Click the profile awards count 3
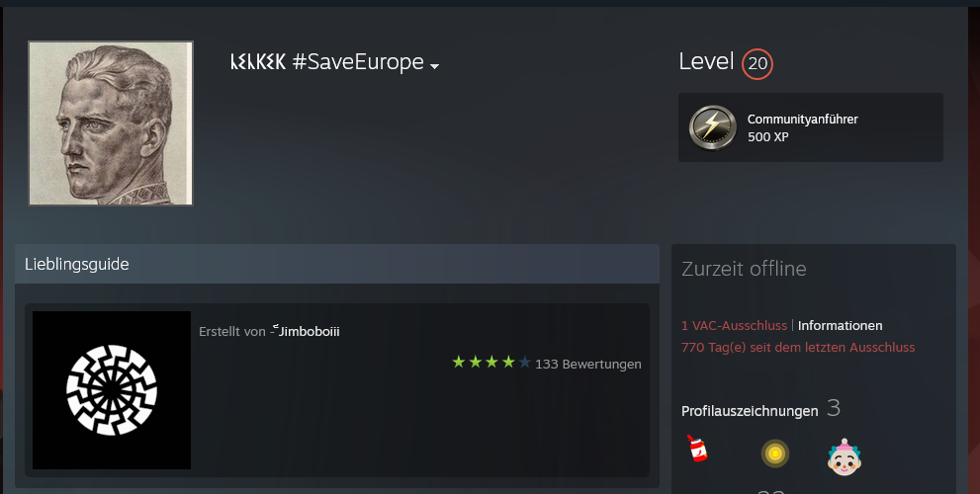 [833, 408]
